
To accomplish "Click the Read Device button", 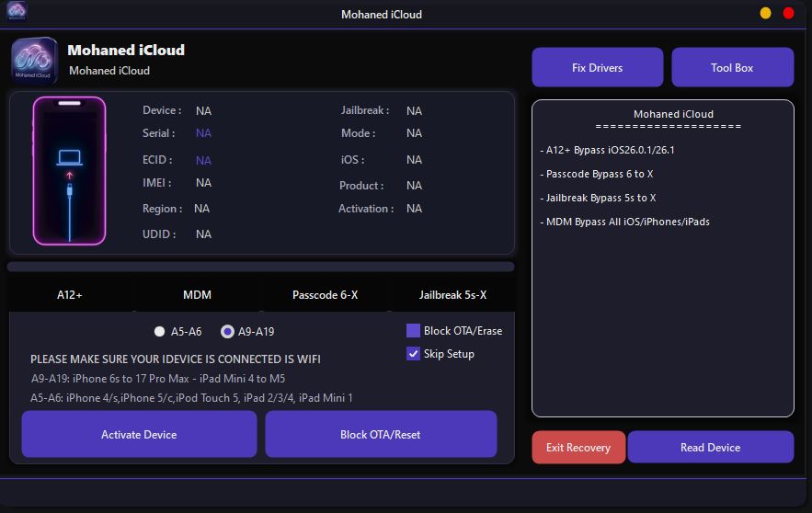I will click(x=711, y=447).
